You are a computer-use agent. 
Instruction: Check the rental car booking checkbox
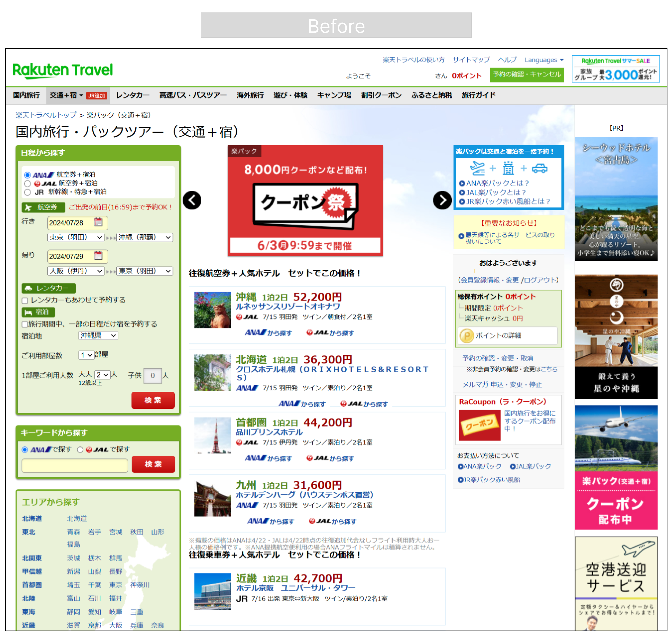pos(25,301)
